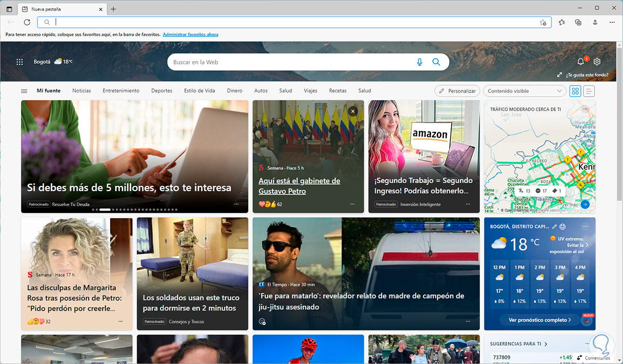Screen dimensions: 623x364
Task: Open the ¿Te gusta este fondo? link
Action: point(587,75)
